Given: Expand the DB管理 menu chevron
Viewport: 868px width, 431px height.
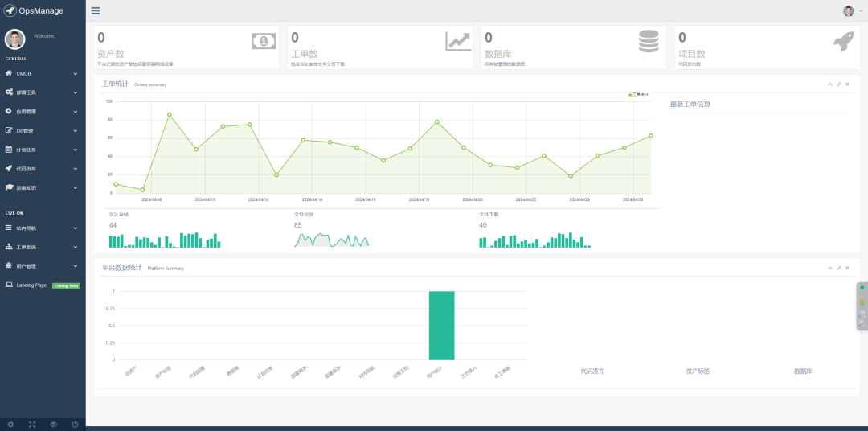Looking at the screenshot, I should [x=76, y=130].
